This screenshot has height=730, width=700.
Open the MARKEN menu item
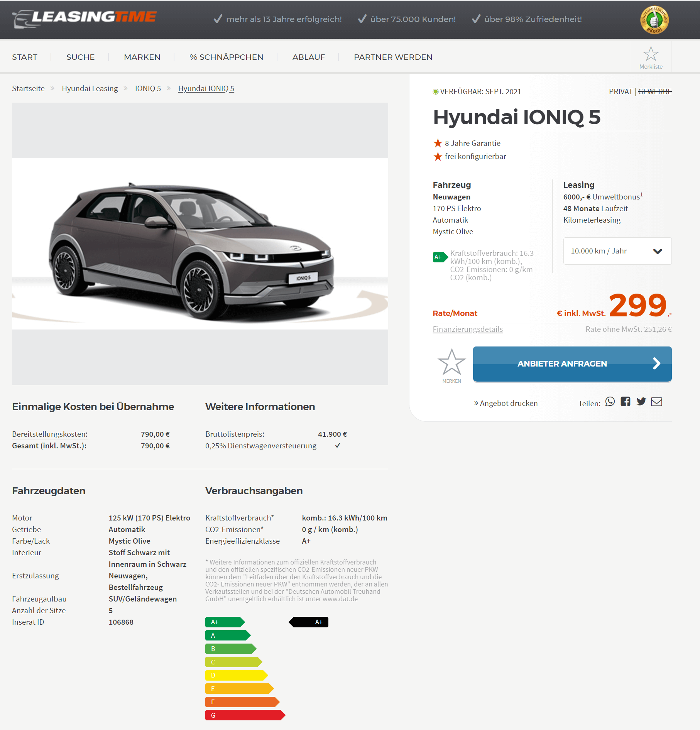pos(142,57)
